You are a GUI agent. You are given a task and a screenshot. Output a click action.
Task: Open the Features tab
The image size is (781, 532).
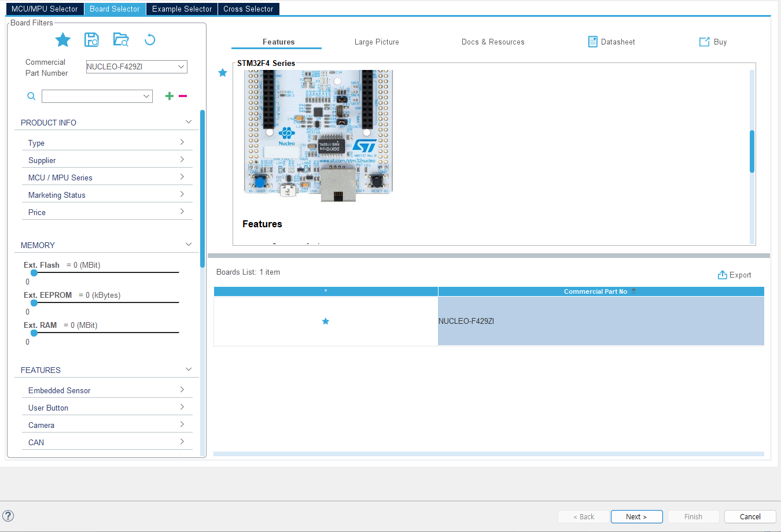point(278,42)
